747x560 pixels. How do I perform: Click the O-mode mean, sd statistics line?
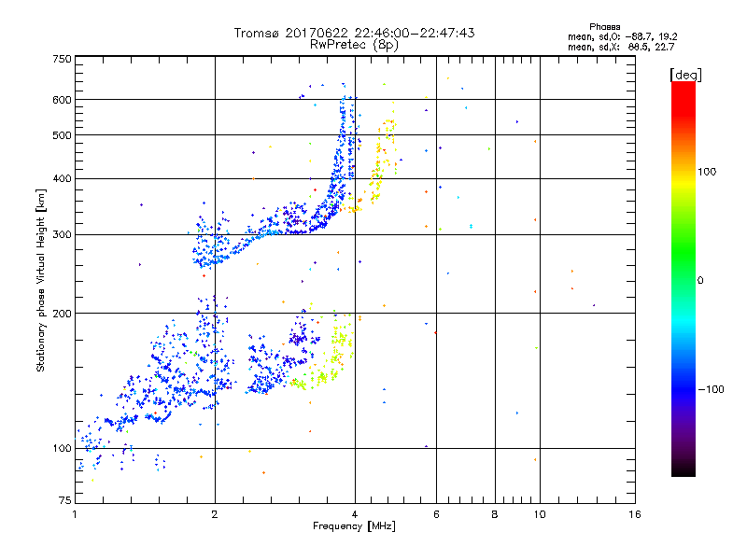click(x=614, y=36)
